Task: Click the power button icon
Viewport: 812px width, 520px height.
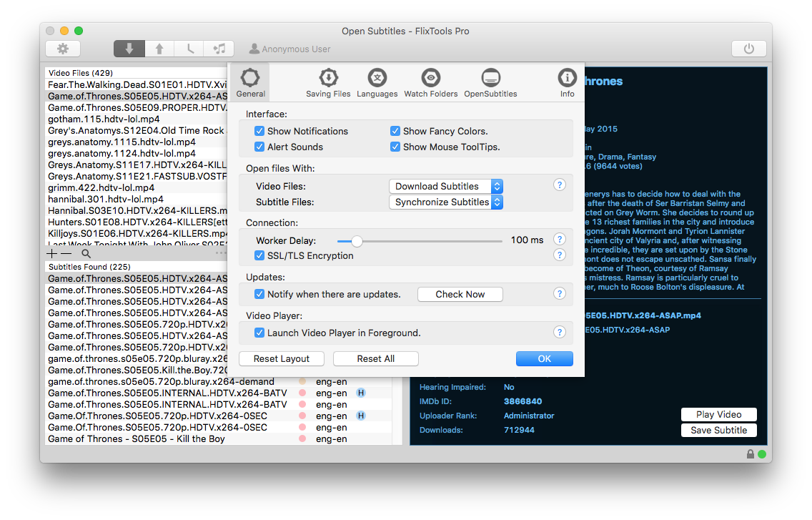Action: (749, 49)
